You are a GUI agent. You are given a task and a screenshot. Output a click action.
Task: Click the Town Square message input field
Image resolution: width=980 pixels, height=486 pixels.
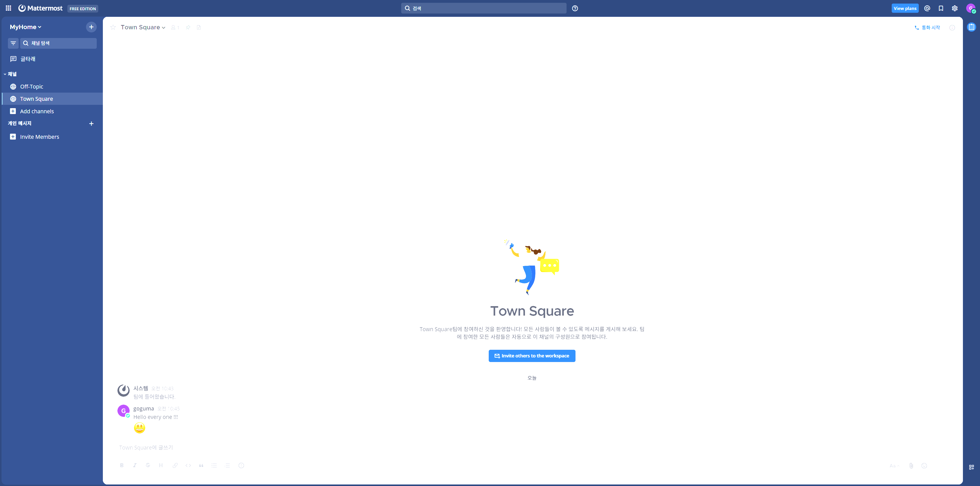[x=495, y=447]
